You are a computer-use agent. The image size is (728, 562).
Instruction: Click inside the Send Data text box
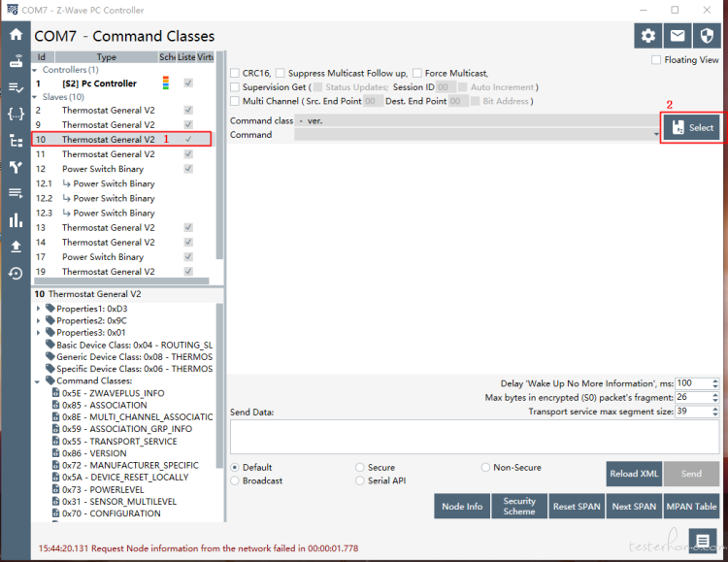pyautogui.click(x=475, y=437)
